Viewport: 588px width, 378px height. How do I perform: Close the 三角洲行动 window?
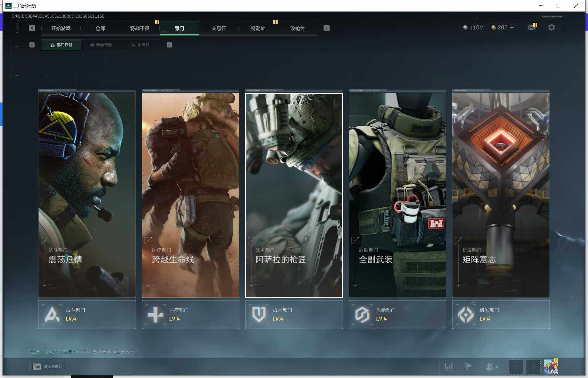coord(576,6)
